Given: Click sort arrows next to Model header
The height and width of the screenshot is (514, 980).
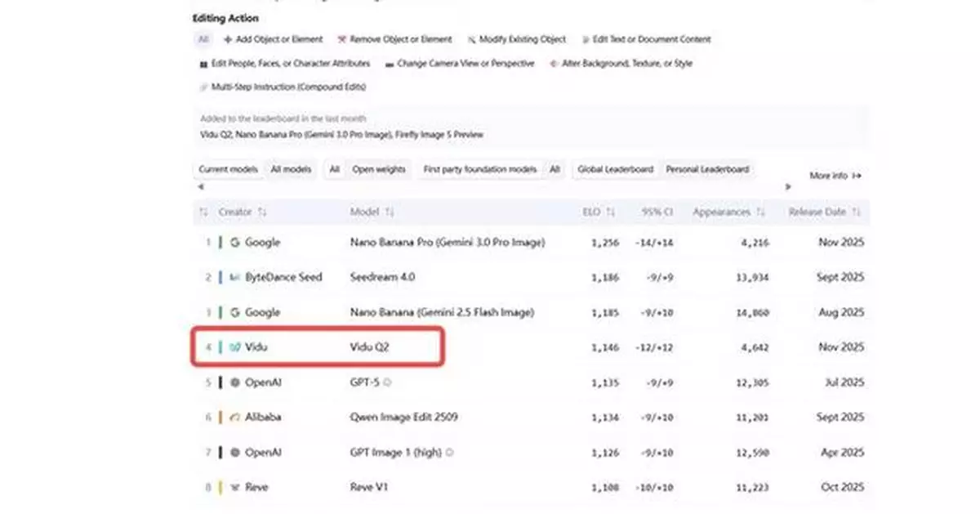Looking at the screenshot, I should (390, 212).
